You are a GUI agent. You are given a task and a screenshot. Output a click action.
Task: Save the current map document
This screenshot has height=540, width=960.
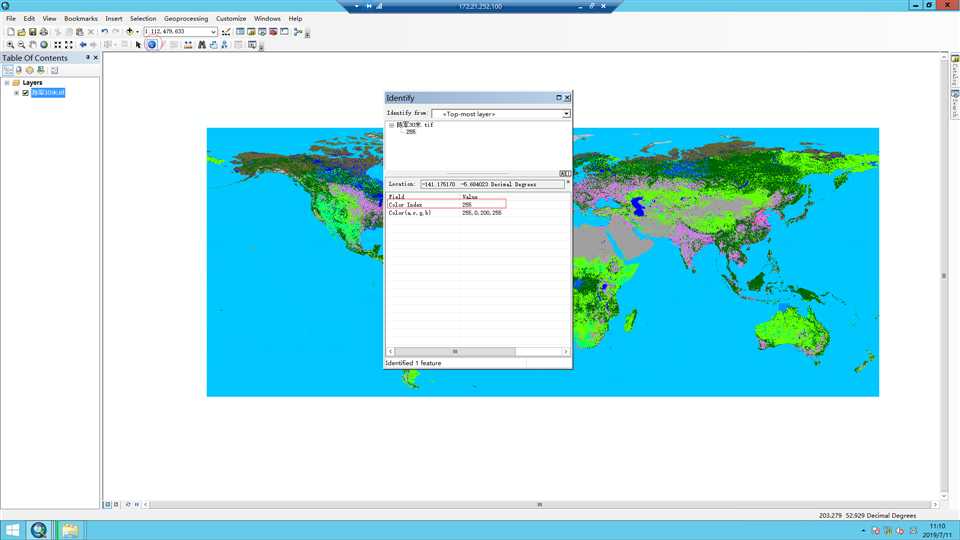coord(32,32)
